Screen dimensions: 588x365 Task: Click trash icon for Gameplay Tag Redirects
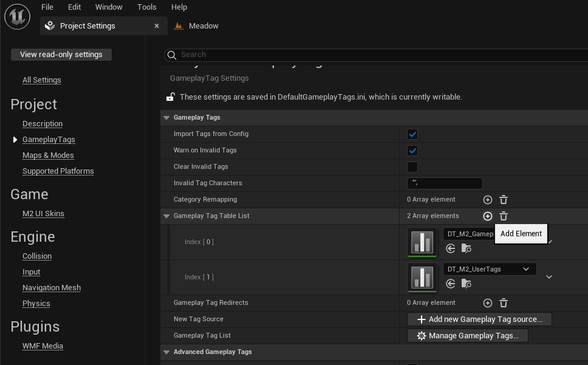point(504,303)
